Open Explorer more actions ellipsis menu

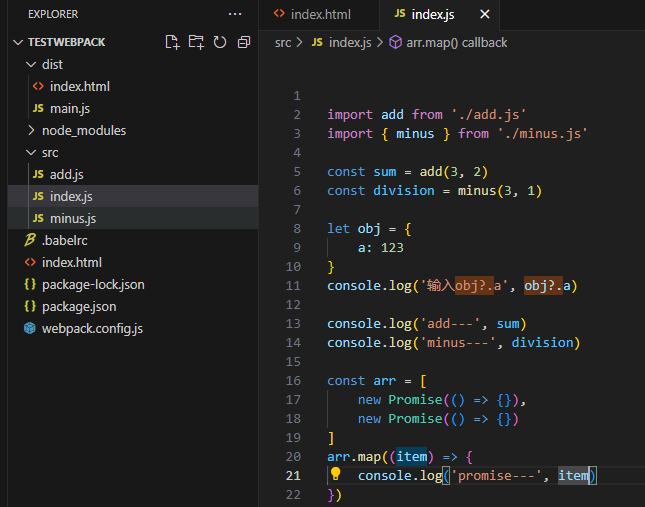pyautogui.click(x=235, y=14)
